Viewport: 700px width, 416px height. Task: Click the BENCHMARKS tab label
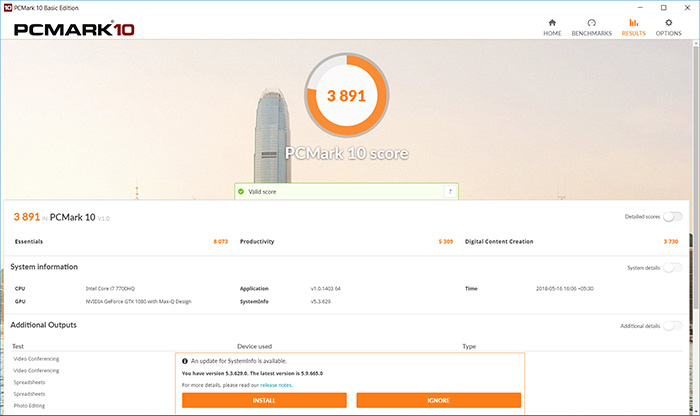pos(592,33)
